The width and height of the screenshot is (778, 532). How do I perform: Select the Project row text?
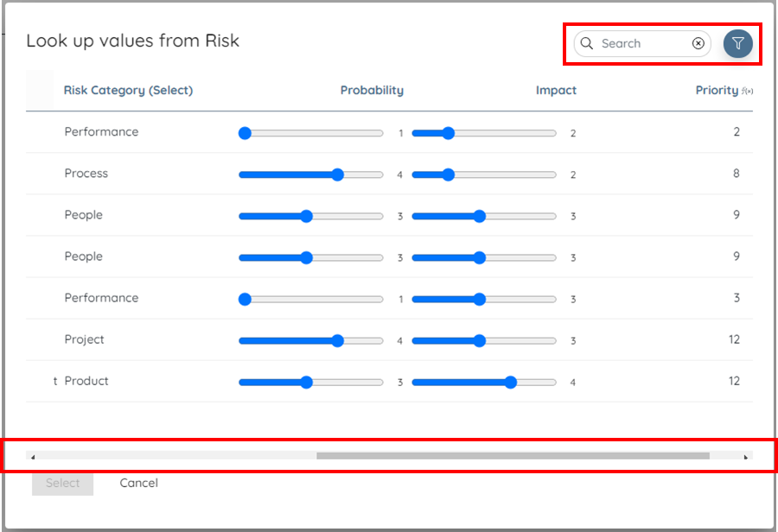[85, 339]
